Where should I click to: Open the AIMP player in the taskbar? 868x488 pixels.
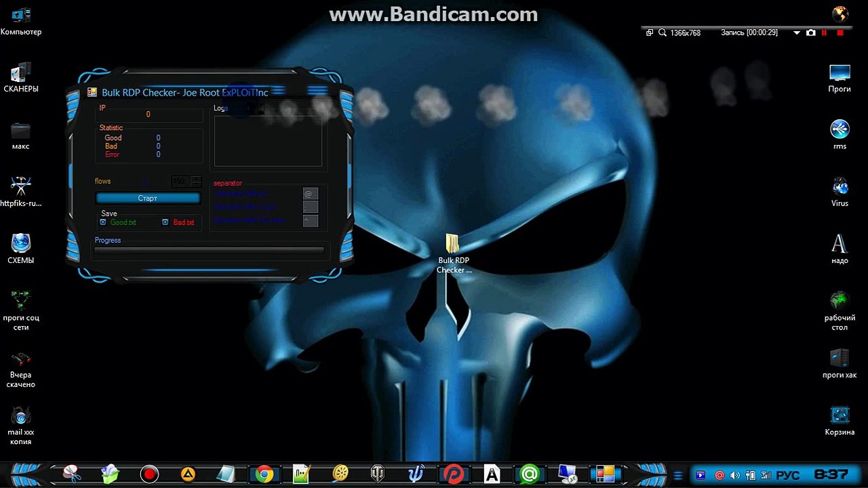188,474
